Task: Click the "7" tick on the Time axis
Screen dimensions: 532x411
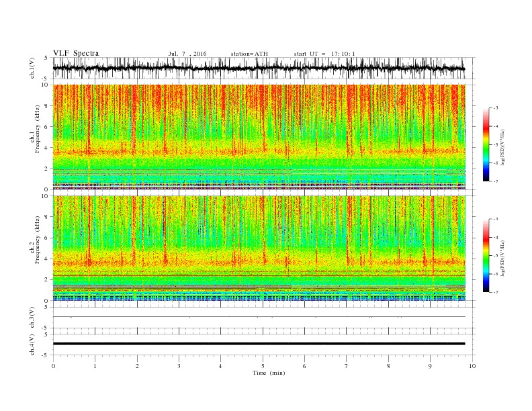Action: pyautogui.click(x=347, y=366)
